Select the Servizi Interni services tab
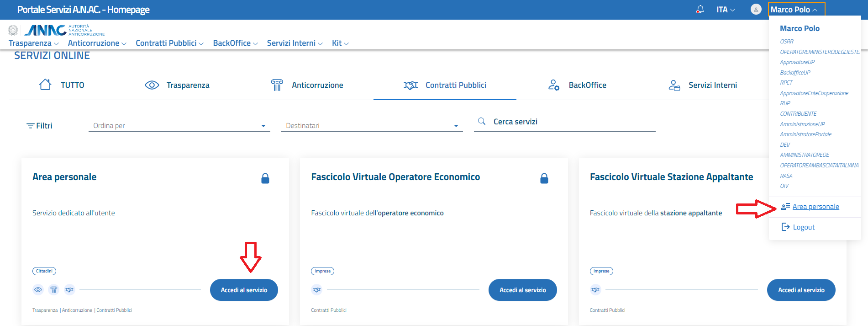The height and width of the screenshot is (326, 868). [x=703, y=85]
